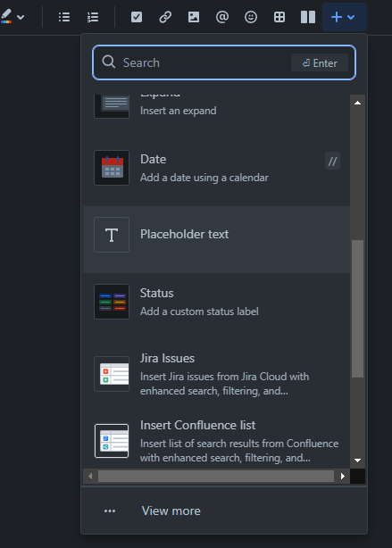Insert Jira Issues macro
This screenshot has height=548, width=392.
(x=216, y=374)
